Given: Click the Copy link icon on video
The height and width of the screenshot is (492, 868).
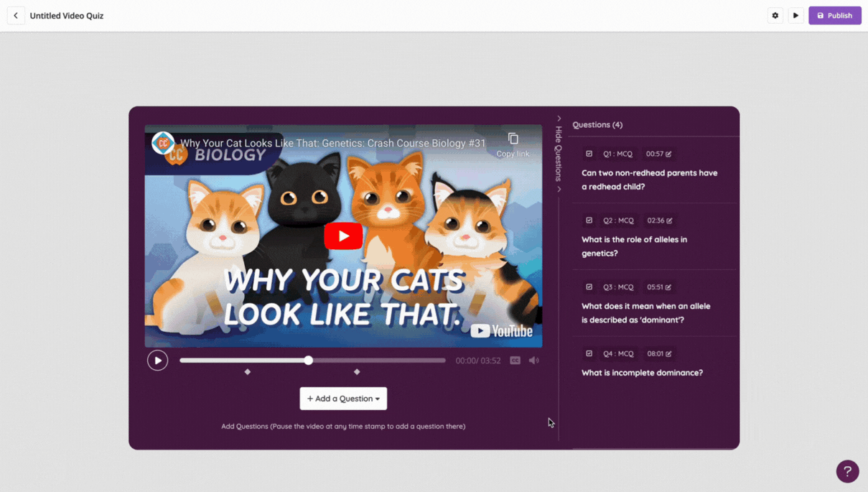Looking at the screenshot, I should [513, 139].
